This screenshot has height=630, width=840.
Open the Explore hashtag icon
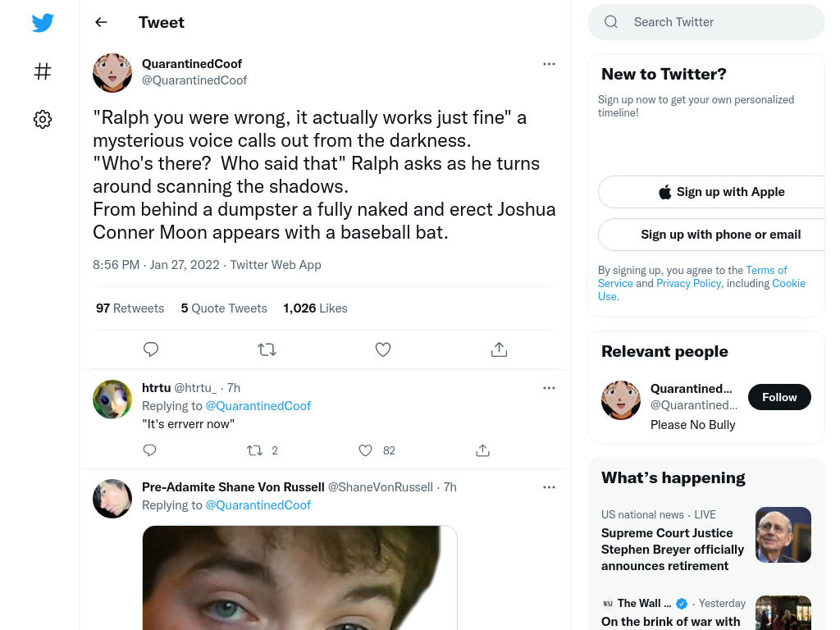(x=43, y=71)
